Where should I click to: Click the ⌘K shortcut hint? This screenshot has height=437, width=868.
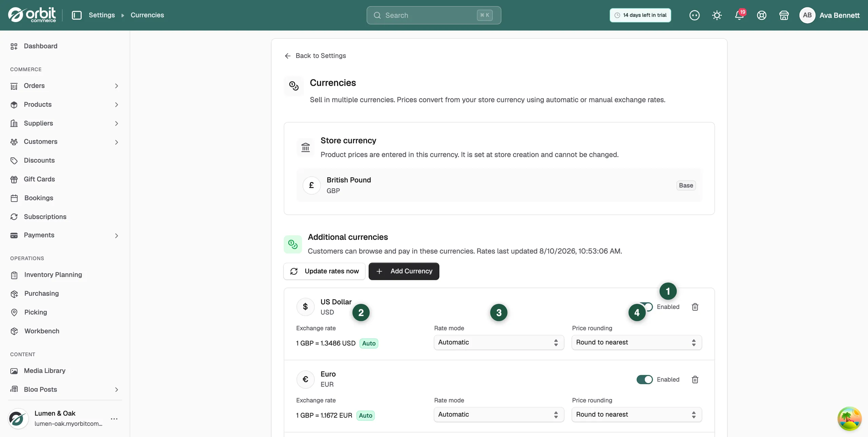pos(485,15)
